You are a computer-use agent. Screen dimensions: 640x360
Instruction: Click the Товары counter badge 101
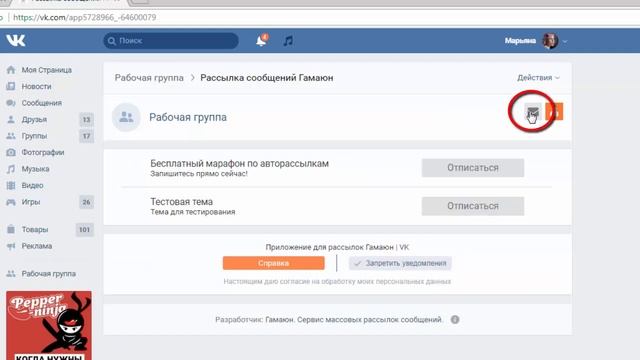[84, 229]
